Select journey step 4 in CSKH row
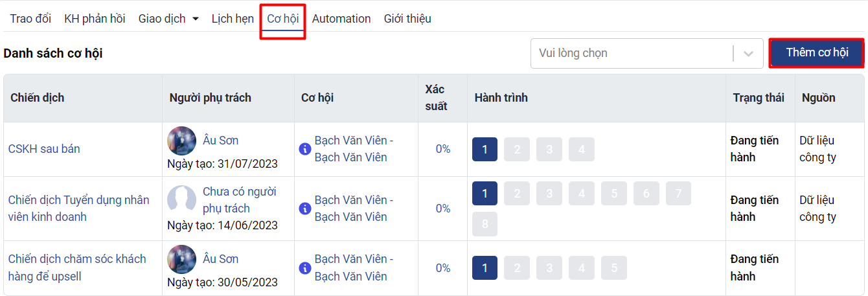This screenshot has height=296, width=868. (x=582, y=150)
